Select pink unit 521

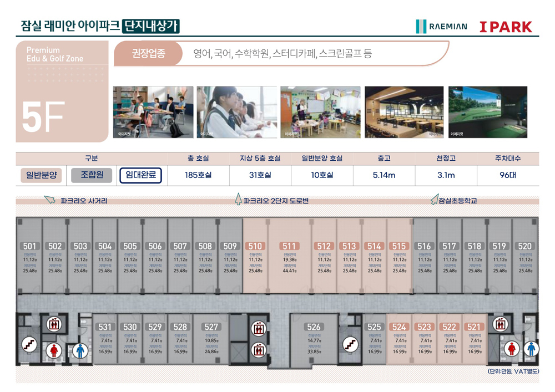pos(475,339)
